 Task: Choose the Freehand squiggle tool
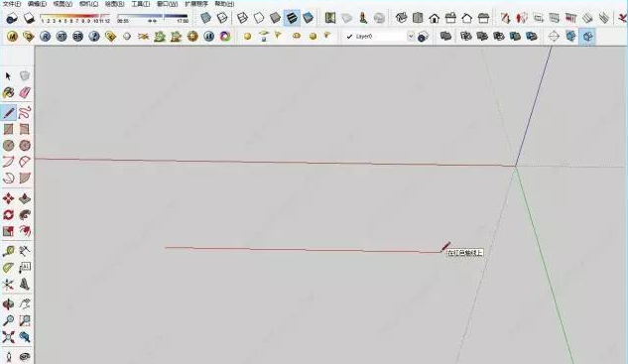25,112
